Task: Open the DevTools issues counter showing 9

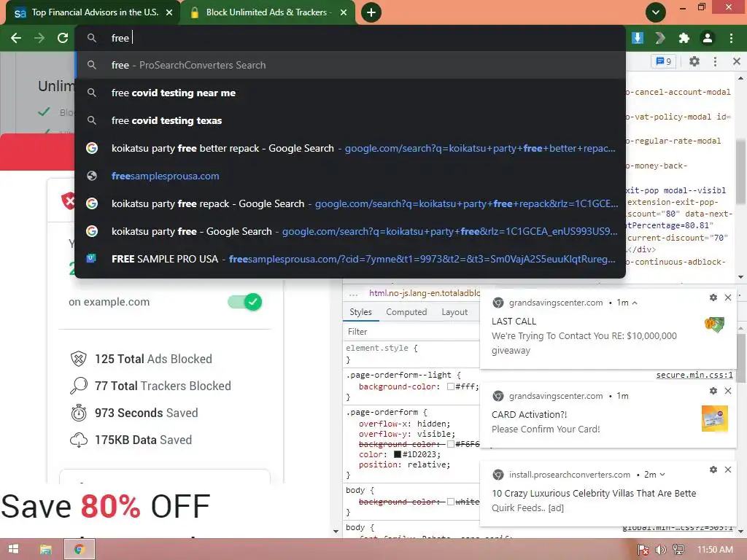Action: tap(664, 61)
